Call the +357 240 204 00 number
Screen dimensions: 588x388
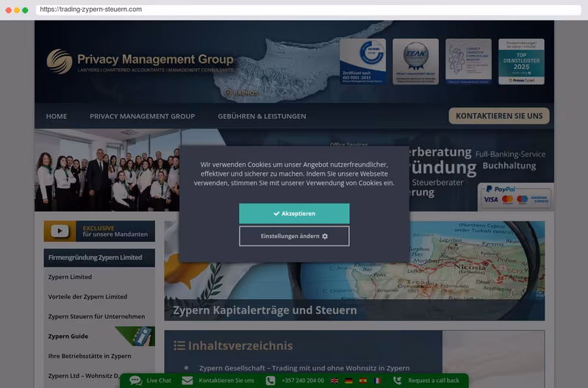click(x=303, y=381)
